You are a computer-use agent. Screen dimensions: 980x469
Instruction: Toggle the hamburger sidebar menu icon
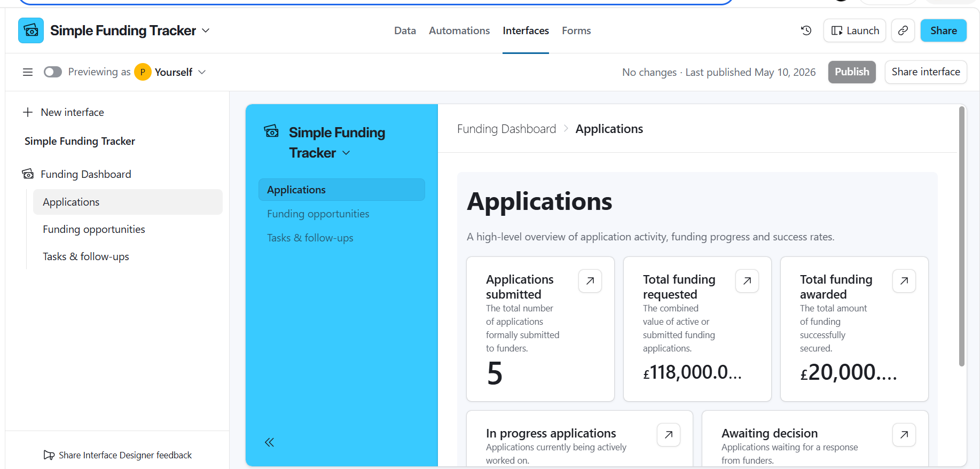28,72
